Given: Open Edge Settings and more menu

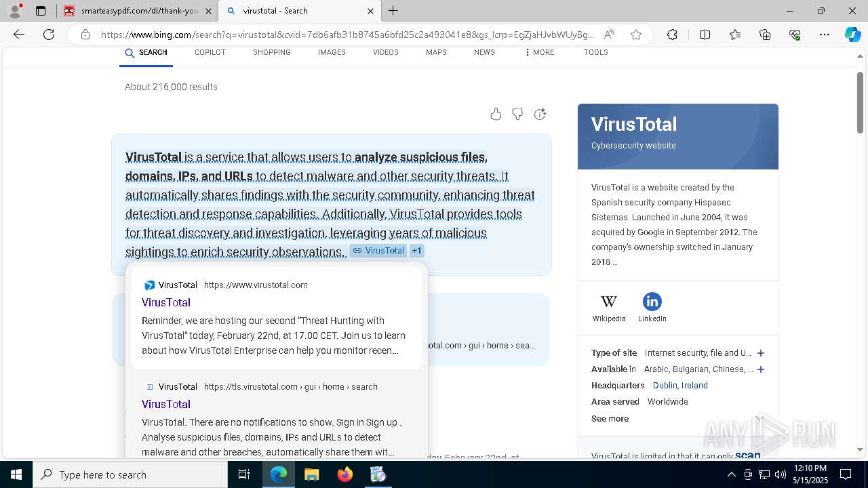Looking at the screenshot, I should click(825, 35).
